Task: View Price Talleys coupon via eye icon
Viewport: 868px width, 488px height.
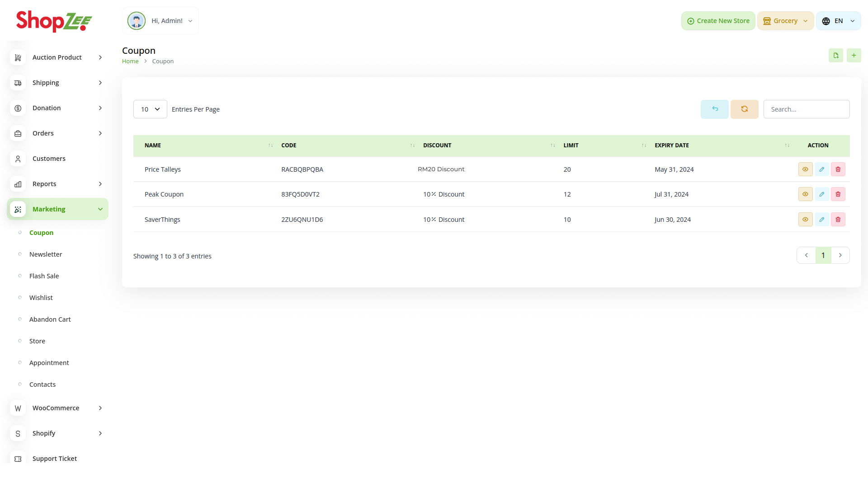Action: [805, 169]
